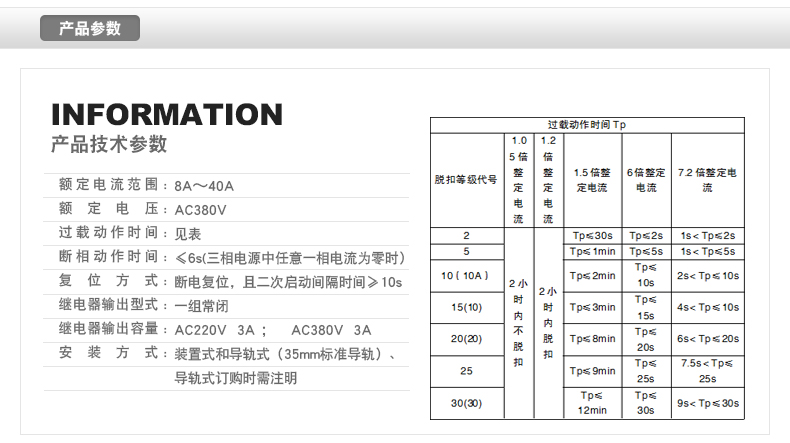This screenshot has height=443, width=790.
Task: Click the 额定电流范围 label
Action: coord(108,184)
